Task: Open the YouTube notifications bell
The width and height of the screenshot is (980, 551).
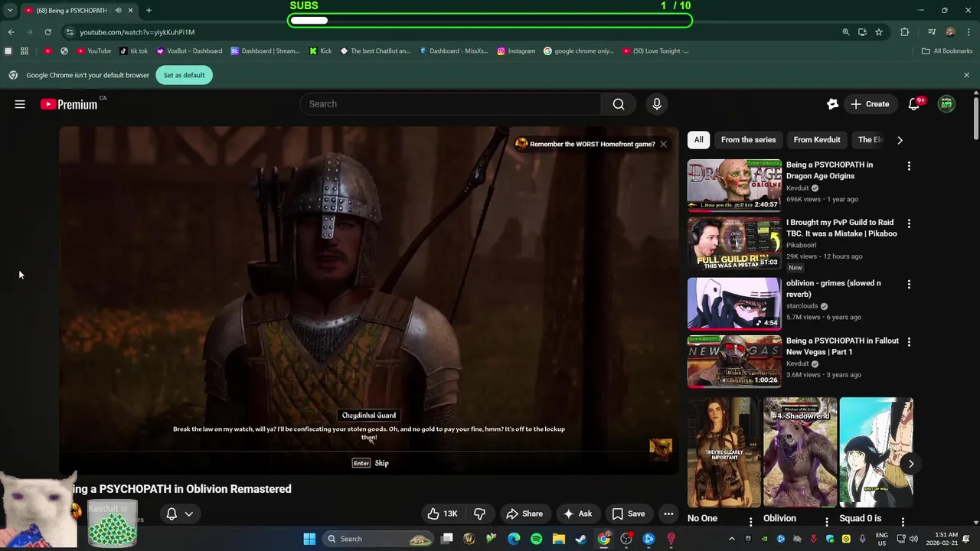Action: point(914,104)
